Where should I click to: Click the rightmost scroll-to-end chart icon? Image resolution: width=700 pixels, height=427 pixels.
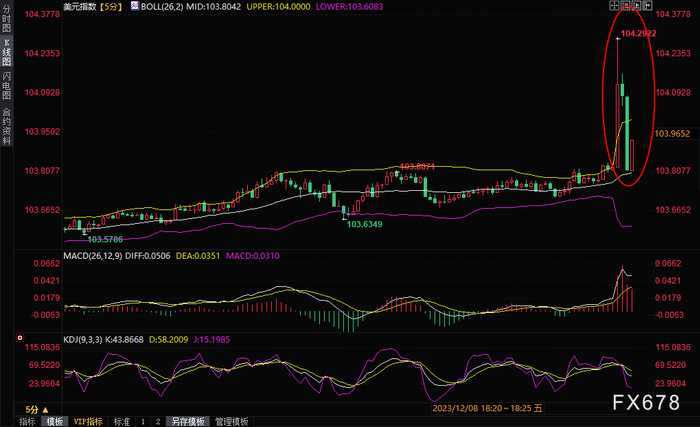[647, 5]
